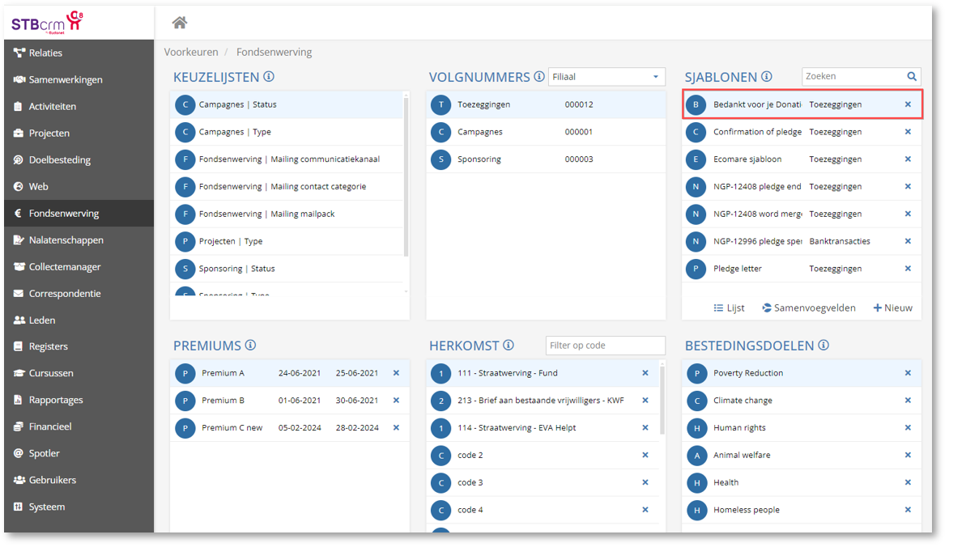Select Sponsoring | Status keuzelijst
This screenshot has width=966, height=560.
(x=287, y=269)
